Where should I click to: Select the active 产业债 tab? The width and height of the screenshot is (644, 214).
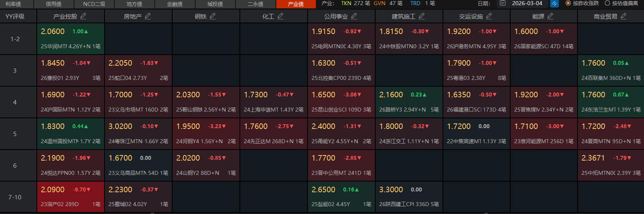(x=296, y=4)
